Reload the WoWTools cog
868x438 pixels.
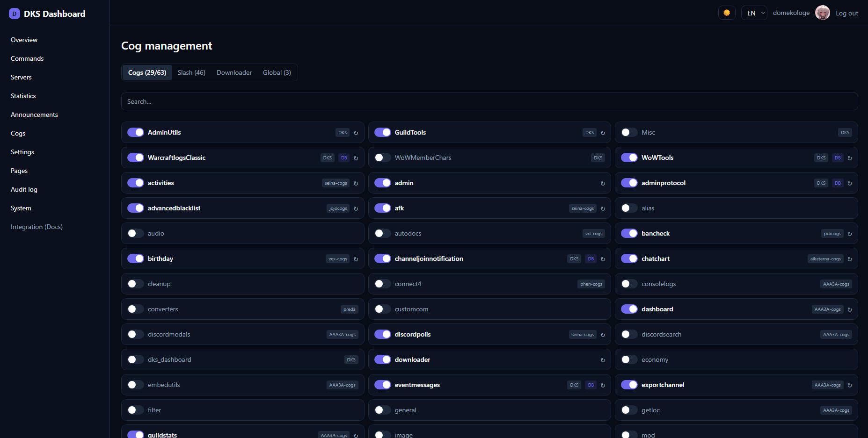[x=849, y=158]
